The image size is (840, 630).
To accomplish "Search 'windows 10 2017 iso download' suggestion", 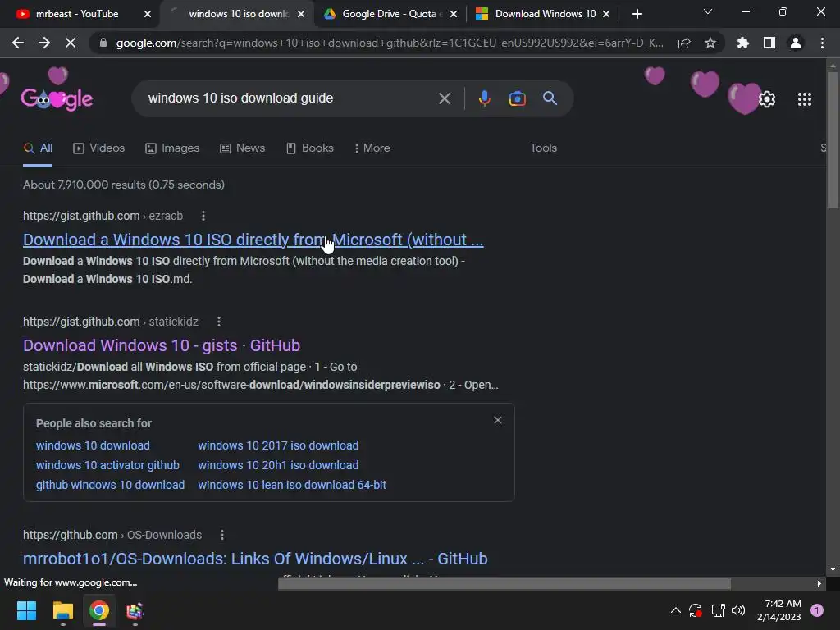I will [278, 445].
